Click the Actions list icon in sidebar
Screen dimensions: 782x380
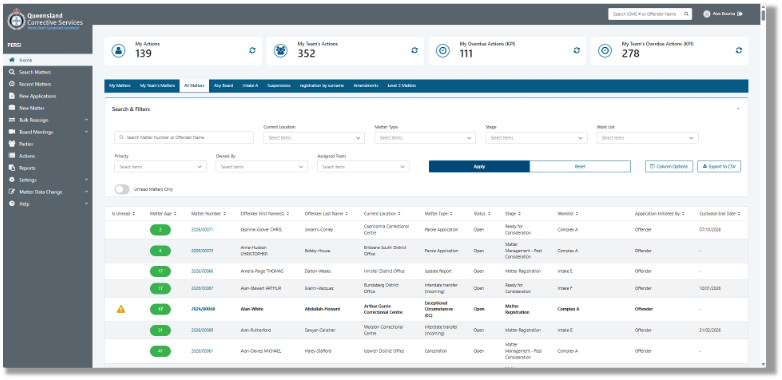pos(11,156)
